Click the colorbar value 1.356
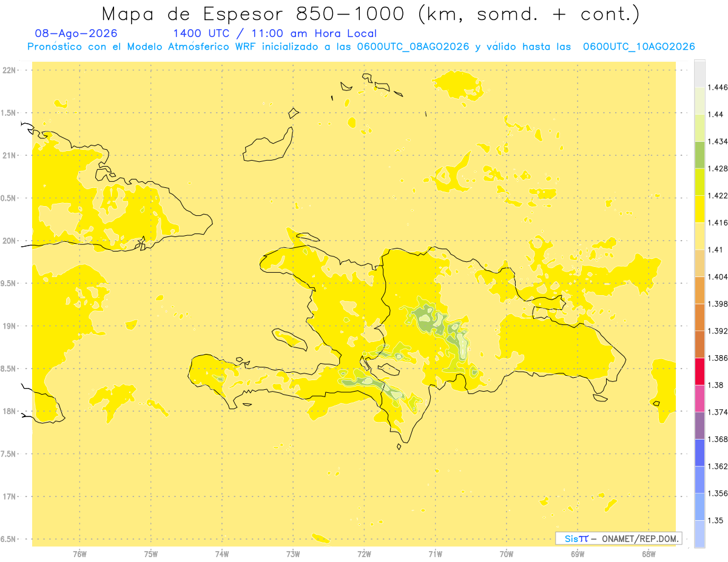Viewport: 728px width, 562px height. coord(717,493)
